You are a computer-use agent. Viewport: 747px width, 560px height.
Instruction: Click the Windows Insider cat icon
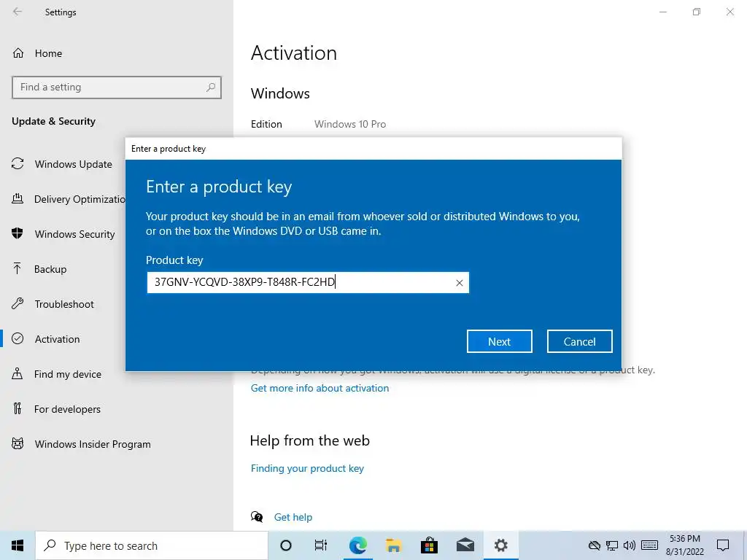[x=18, y=443]
